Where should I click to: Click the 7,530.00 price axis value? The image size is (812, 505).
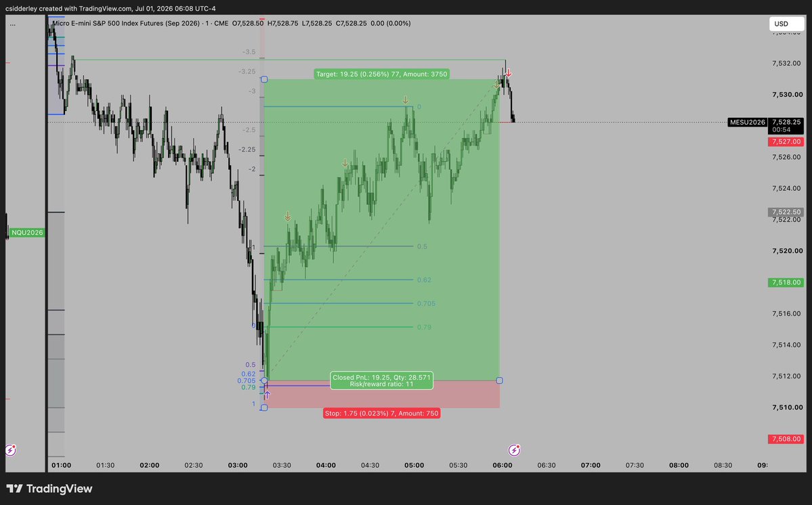(x=787, y=95)
